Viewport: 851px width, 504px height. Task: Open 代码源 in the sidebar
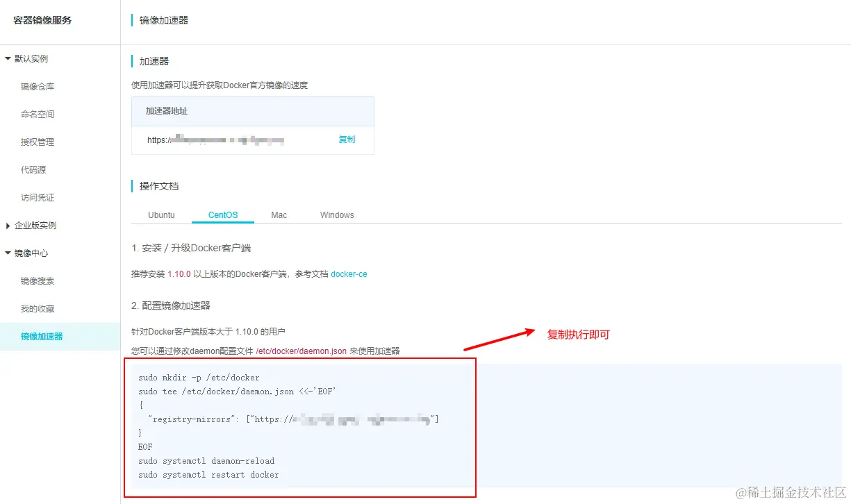coord(33,170)
